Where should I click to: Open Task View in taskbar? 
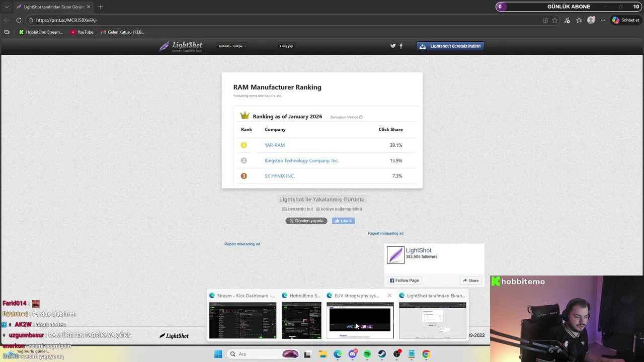[307, 354]
